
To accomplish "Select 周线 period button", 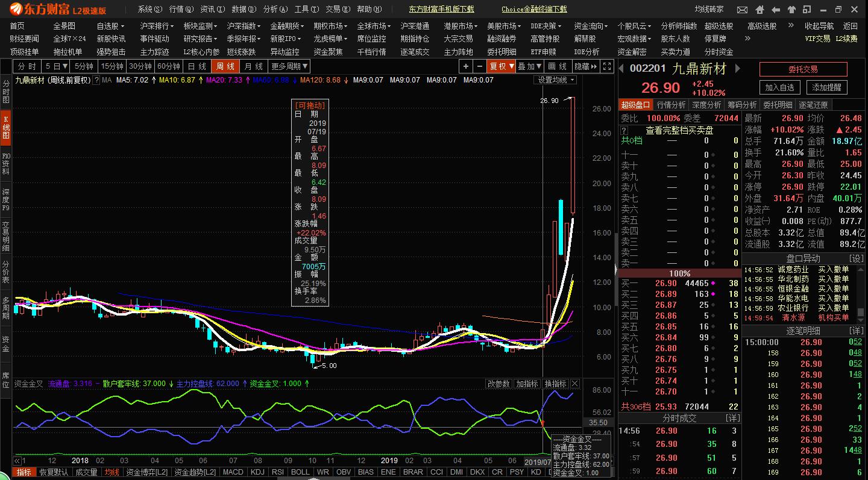I will 226,66.
